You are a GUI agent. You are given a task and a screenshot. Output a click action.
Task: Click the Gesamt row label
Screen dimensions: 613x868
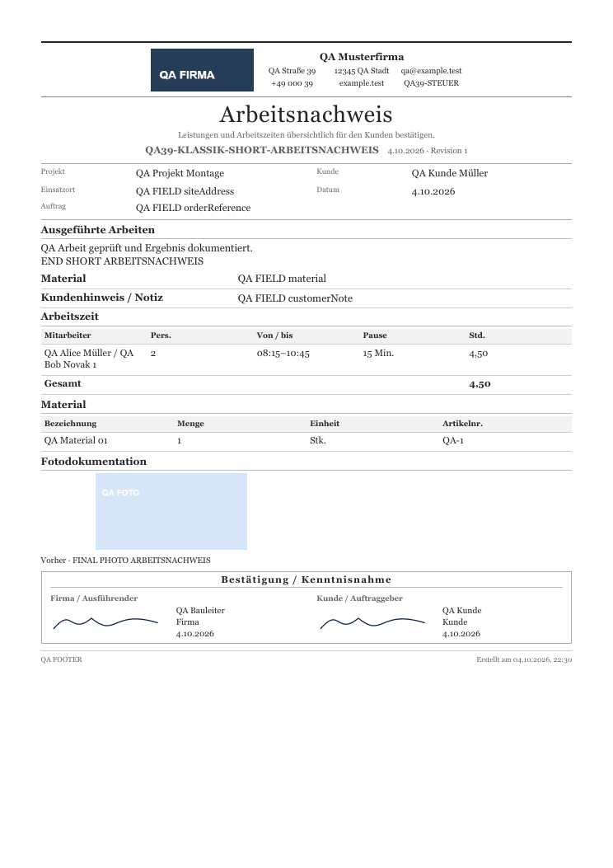63,383
